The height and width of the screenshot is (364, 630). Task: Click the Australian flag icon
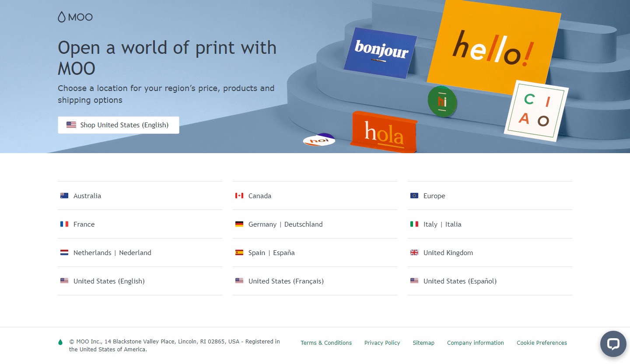point(64,196)
